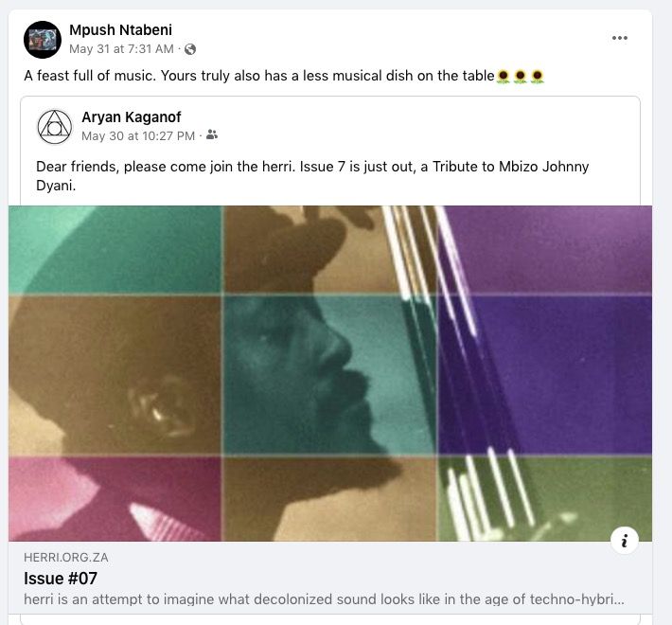Click the herri description snippet below headline
The width and height of the screenshot is (672, 625).
(x=324, y=599)
